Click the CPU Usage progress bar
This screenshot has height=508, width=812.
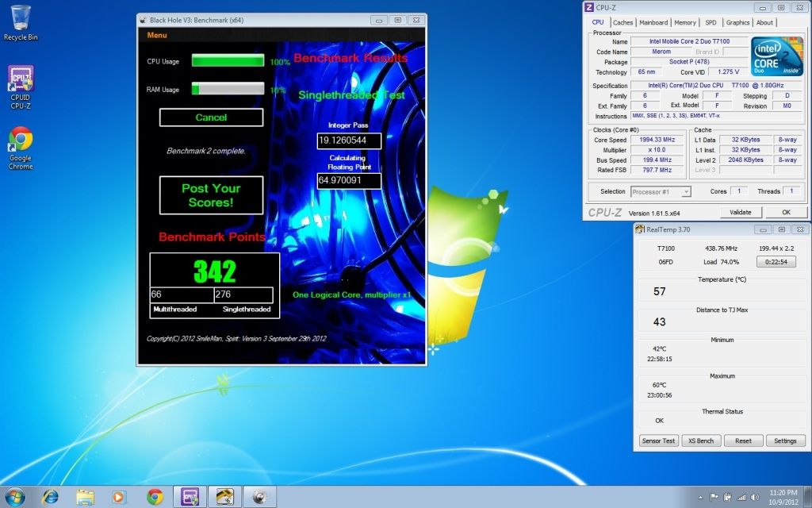[x=228, y=60]
